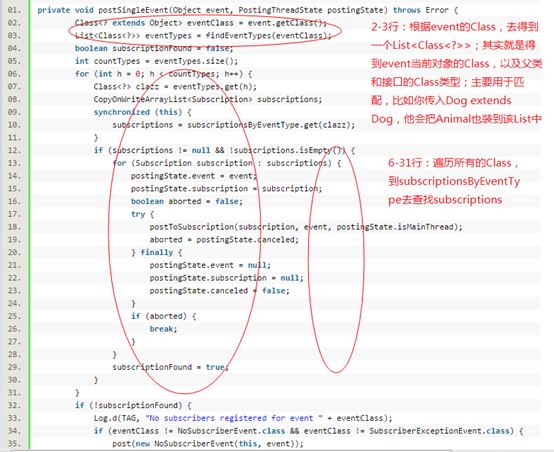
Task: Click the 'if (eventClass != NoSubscriberEvent.class' line
Action: 308,431
